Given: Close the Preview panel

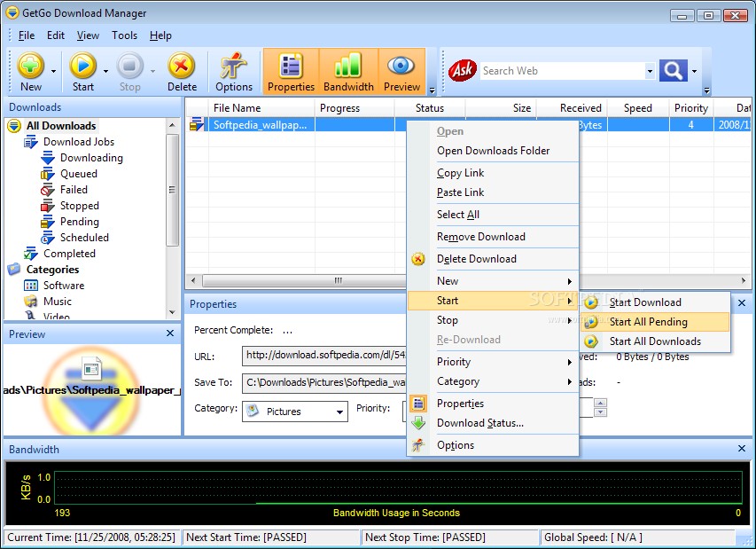Looking at the screenshot, I should click(170, 333).
